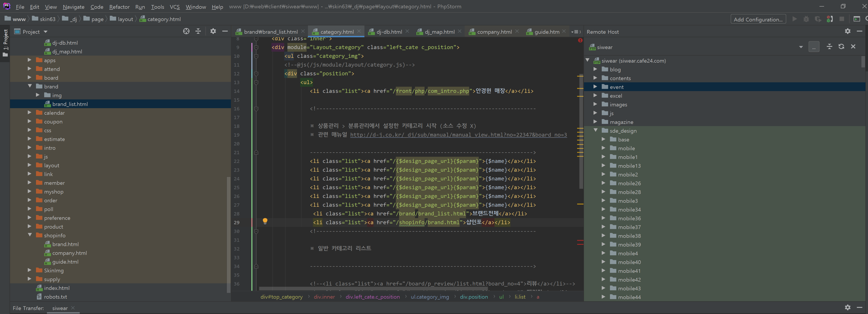Image resolution: width=868 pixels, height=314 pixels.
Task: Click the yellow intention lightbulb icon
Action: pyautogui.click(x=265, y=221)
